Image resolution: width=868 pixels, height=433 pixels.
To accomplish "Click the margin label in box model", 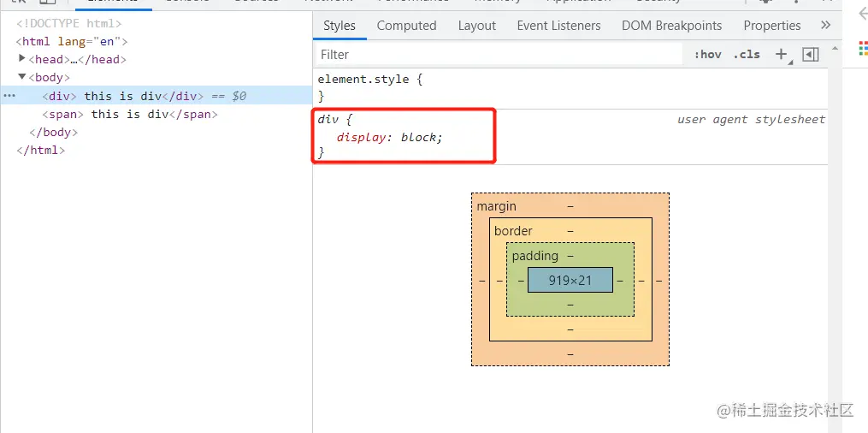I will [x=497, y=206].
